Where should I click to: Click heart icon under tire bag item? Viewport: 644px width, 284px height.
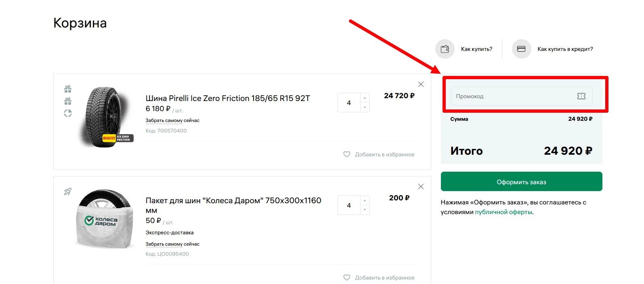(x=346, y=278)
